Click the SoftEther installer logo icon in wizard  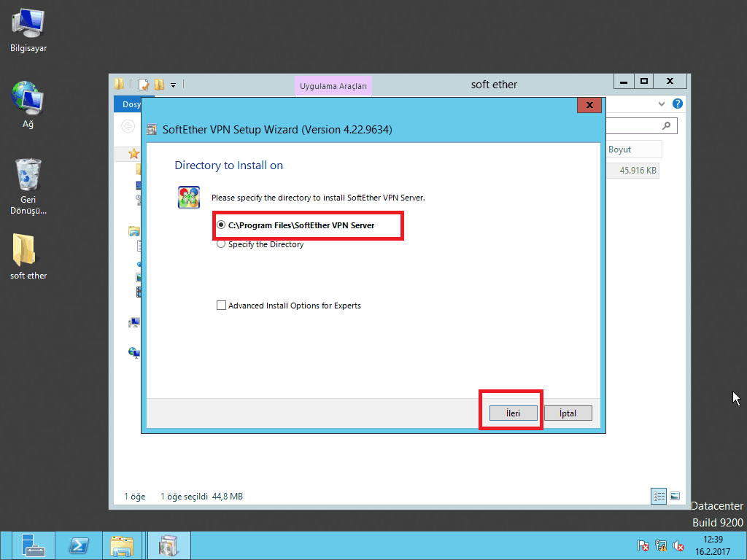point(189,197)
